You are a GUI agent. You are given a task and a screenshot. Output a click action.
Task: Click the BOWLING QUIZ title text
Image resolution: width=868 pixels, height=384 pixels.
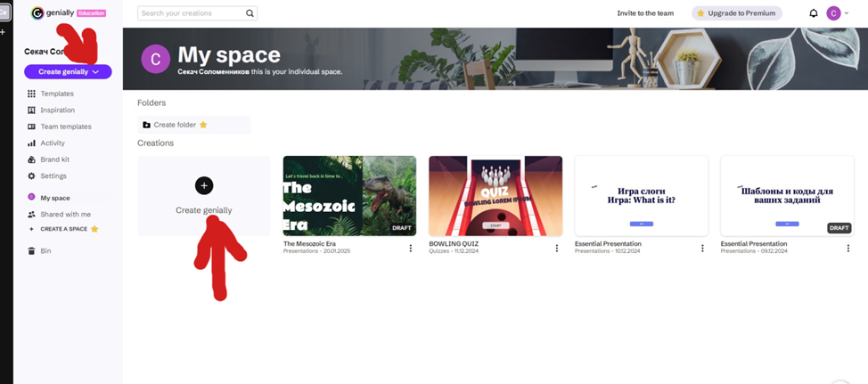pos(454,243)
